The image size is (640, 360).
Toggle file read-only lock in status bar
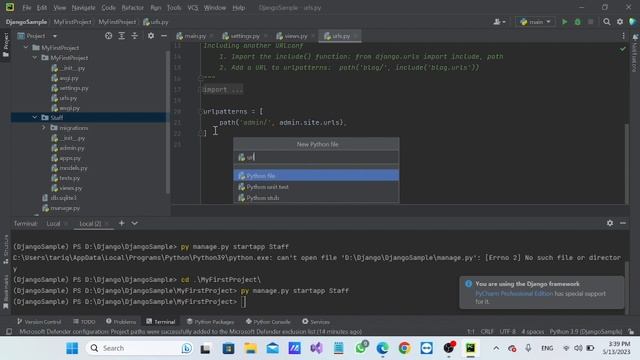pyautogui.click(x=632, y=331)
